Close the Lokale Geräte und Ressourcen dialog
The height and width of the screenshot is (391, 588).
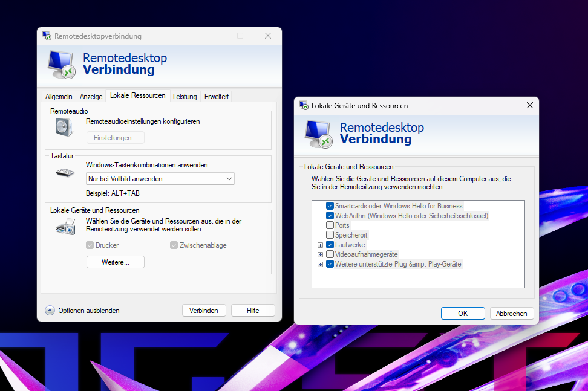[x=530, y=106]
